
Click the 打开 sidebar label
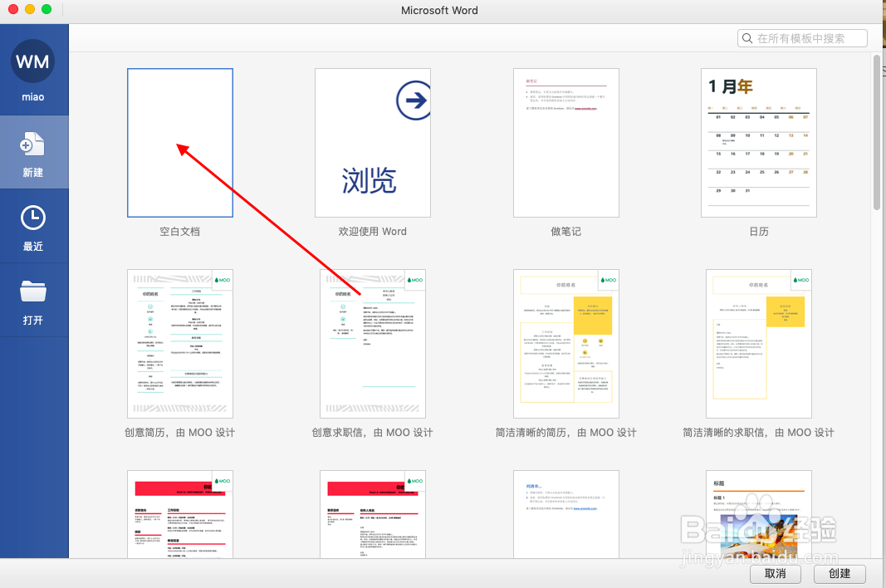[x=32, y=320]
